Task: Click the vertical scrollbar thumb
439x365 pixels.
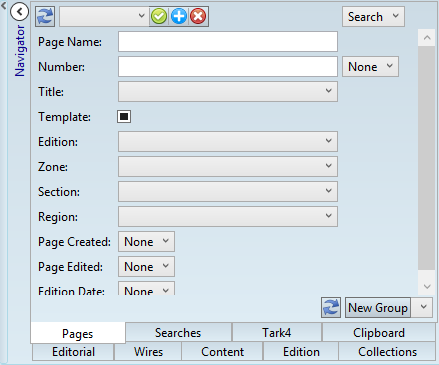Action: (427, 158)
